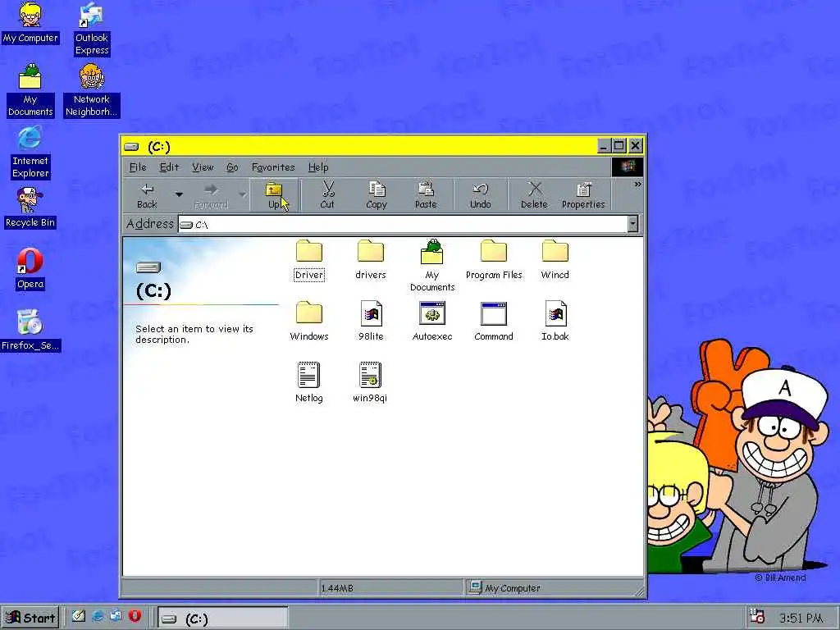Select the 98lite file
The width and height of the screenshot is (840, 630).
(x=371, y=322)
